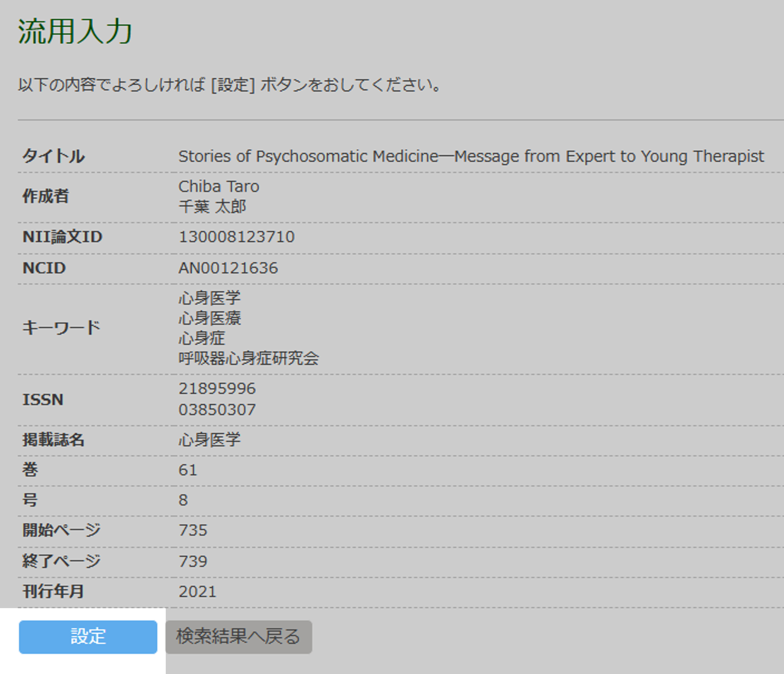The height and width of the screenshot is (674, 784).
Task: Click the Japanese author name 千葉 太郎
Action: pyautogui.click(x=212, y=207)
